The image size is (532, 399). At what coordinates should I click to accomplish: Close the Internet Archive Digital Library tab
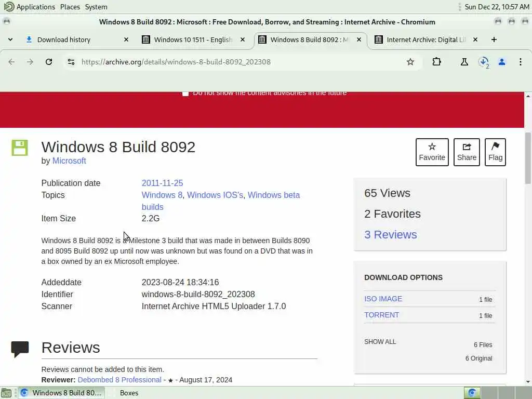coord(475,39)
